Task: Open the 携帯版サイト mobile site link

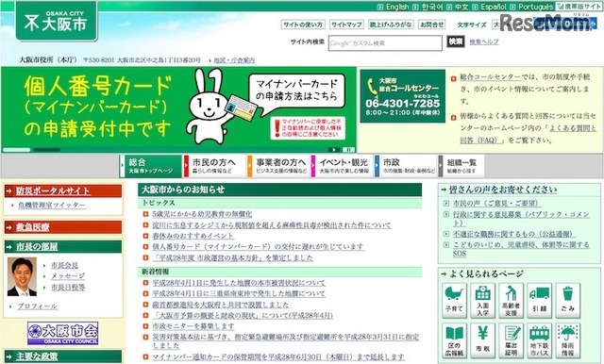Action: tap(579, 7)
